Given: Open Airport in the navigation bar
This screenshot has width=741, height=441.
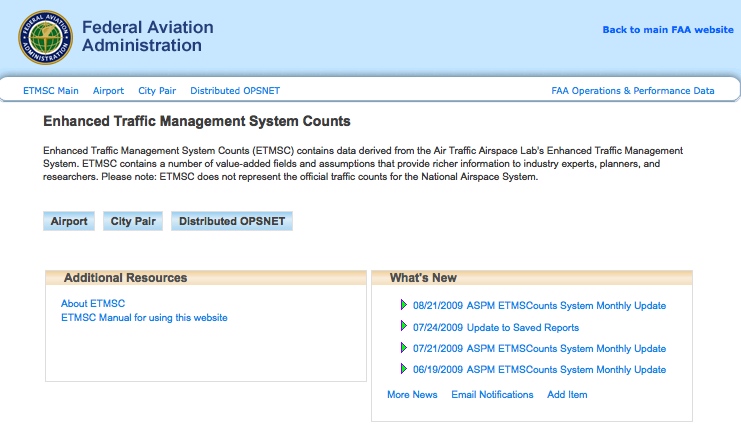Looking at the screenshot, I should pyautogui.click(x=108, y=91).
